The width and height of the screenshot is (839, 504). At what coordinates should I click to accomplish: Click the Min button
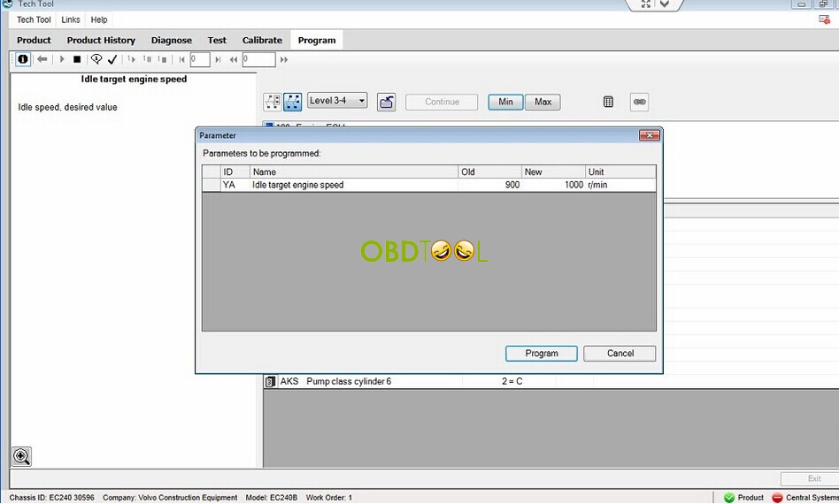tap(505, 102)
